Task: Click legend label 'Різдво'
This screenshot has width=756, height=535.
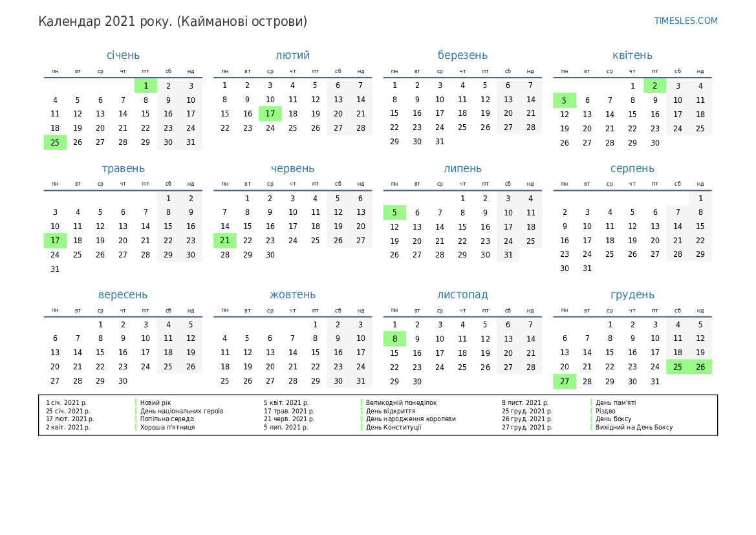Action: coord(605,411)
